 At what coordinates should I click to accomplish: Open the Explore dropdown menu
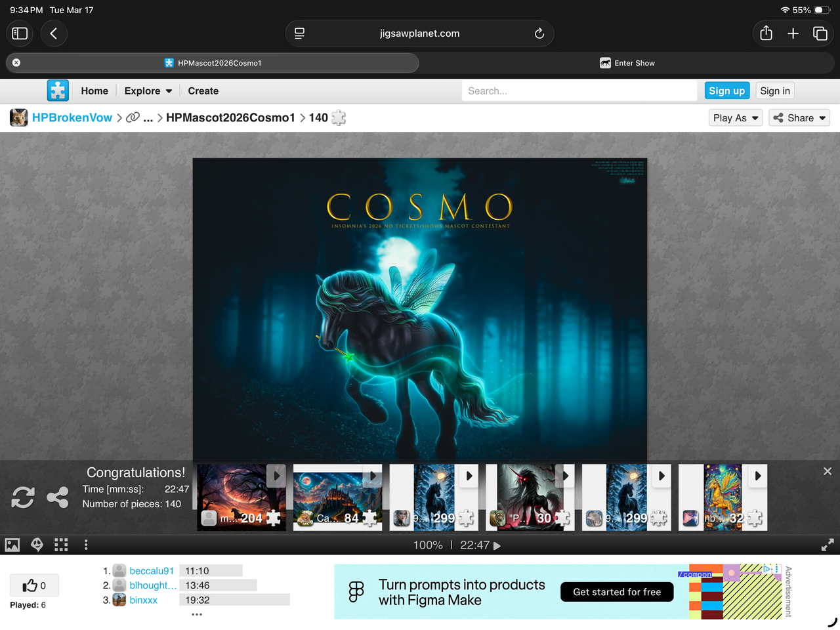coord(148,91)
